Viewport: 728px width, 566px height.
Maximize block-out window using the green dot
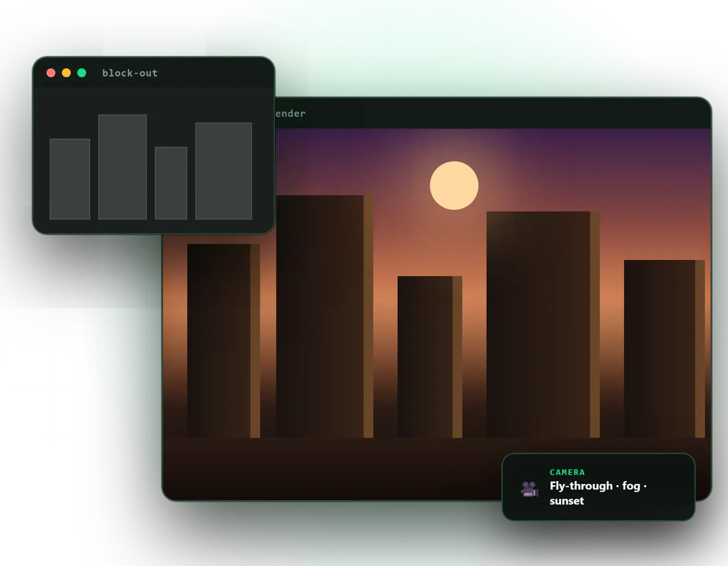(x=82, y=73)
